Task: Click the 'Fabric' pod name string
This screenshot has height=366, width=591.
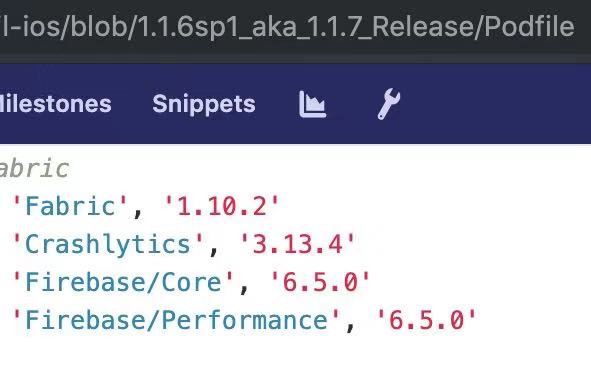Action: 70,206
